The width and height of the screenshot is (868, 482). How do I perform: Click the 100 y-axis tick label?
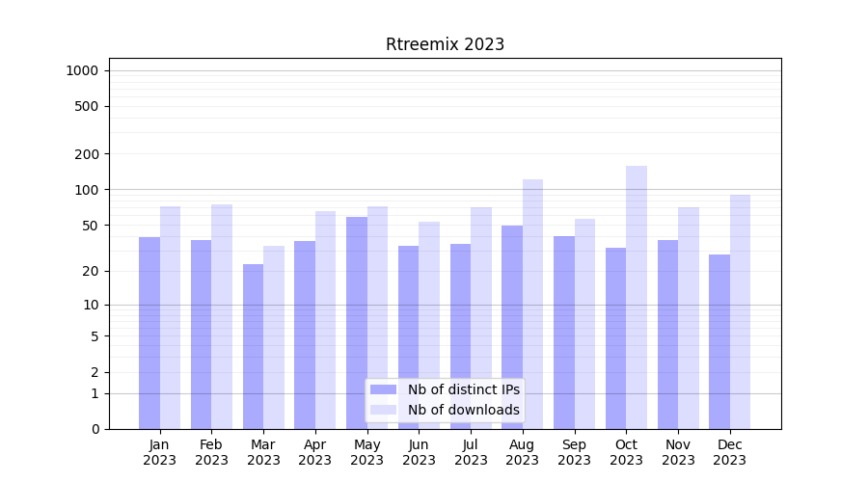pyautogui.click(x=87, y=190)
